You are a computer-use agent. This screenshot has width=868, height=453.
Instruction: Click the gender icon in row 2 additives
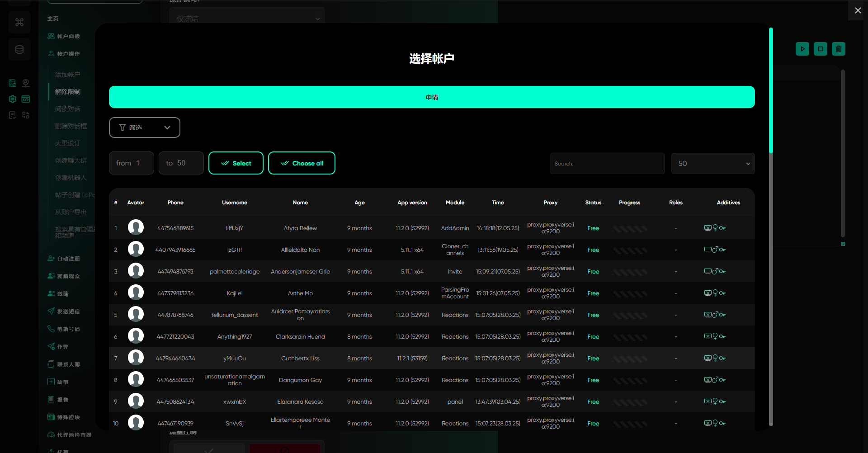pos(715,250)
